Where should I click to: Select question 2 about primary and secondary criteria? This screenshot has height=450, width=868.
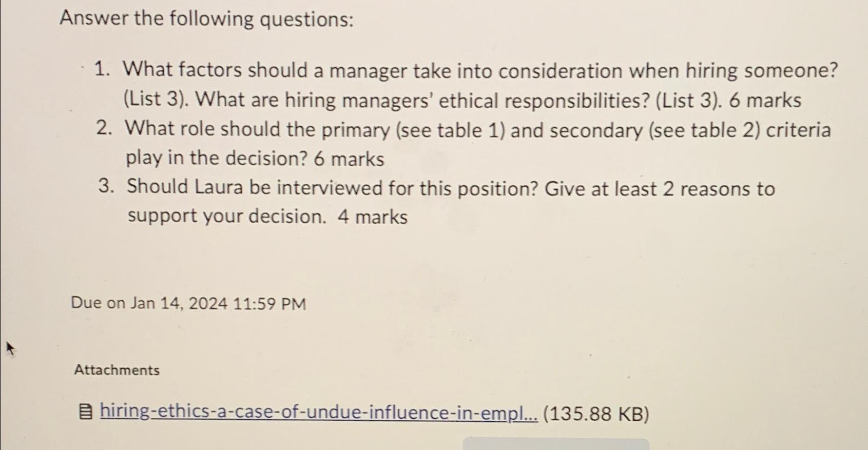(464, 144)
